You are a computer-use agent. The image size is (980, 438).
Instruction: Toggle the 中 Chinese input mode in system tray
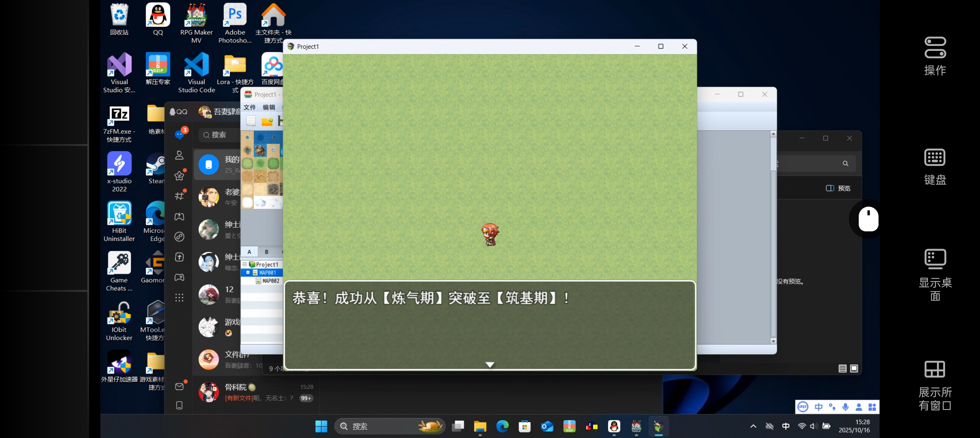pos(786,426)
